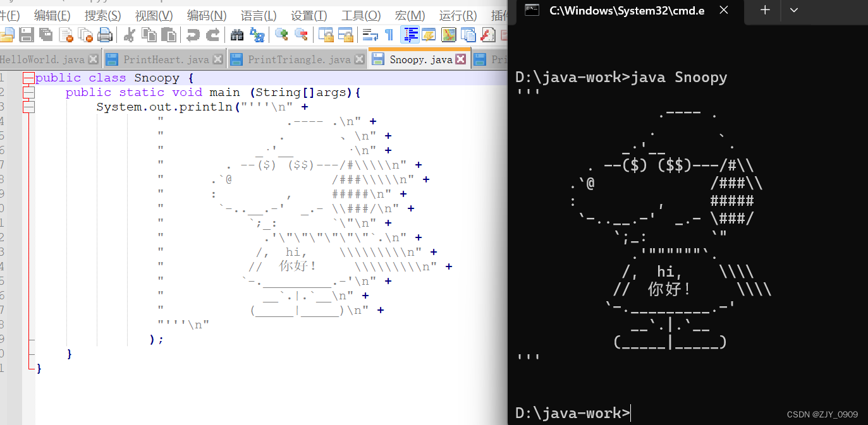Image resolution: width=868 pixels, height=425 pixels.
Task: Zoom in using the magnifier plus icon
Action: tap(282, 35)
